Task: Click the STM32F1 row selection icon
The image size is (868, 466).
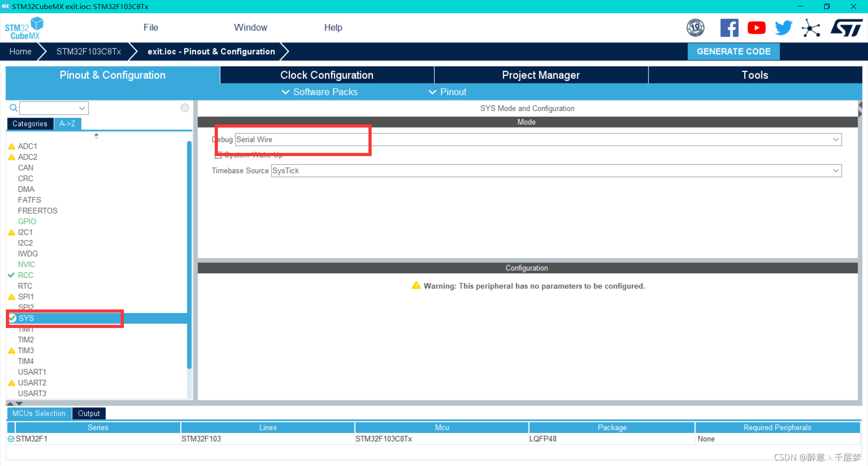Action: (11, 439)
